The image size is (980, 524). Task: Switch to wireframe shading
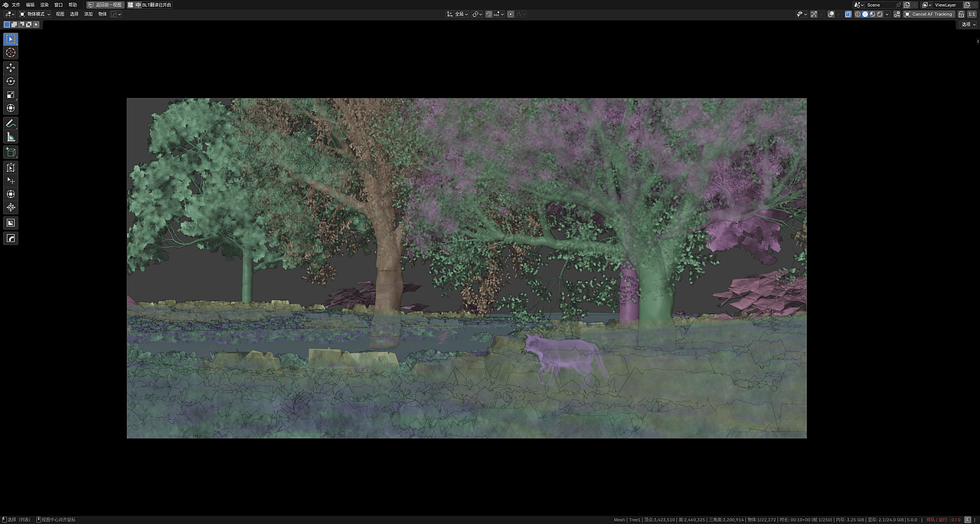tap(857, 14)
